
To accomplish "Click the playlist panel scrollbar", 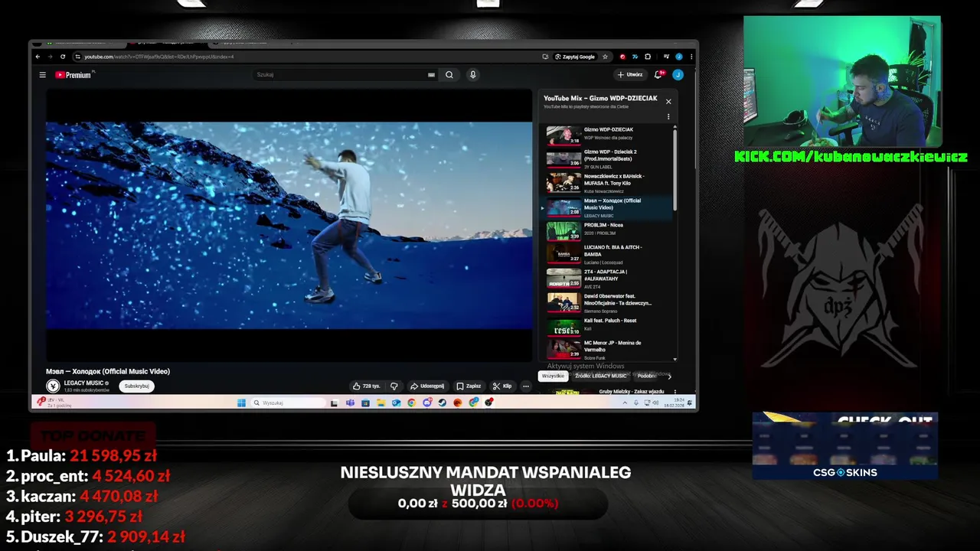I will (675, 170).
